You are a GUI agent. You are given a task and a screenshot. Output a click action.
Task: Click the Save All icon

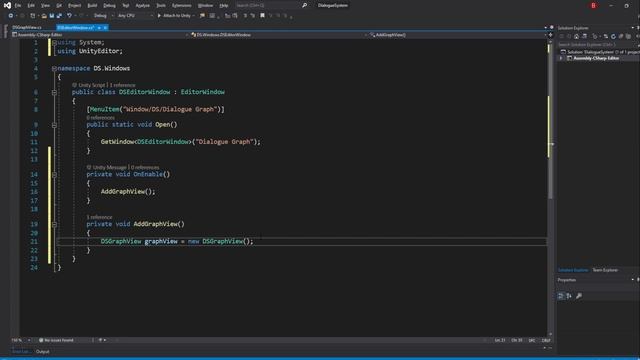click(60, 16)
